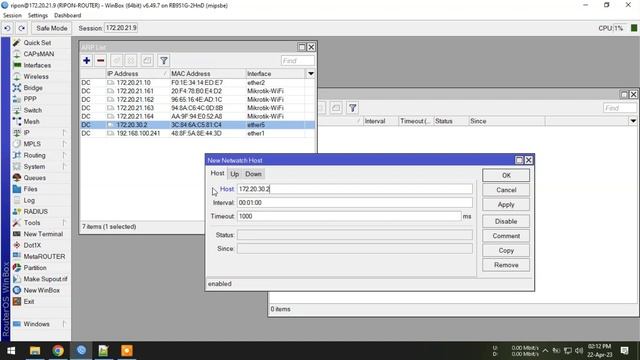Image resolution: width=640 pixels, height=360 pixels.
Task: Open Wireless in sidebar
Action: coord(36,76)
